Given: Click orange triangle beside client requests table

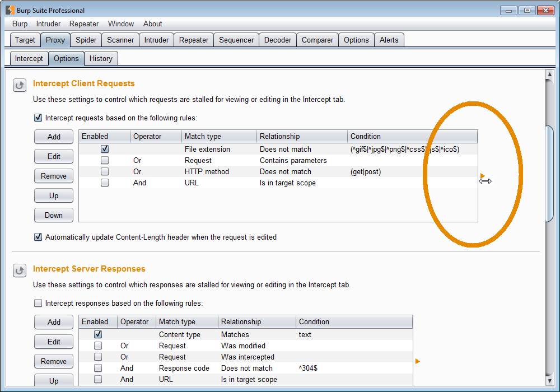Looking at the screenshot, I should click(x=482, y=176).
